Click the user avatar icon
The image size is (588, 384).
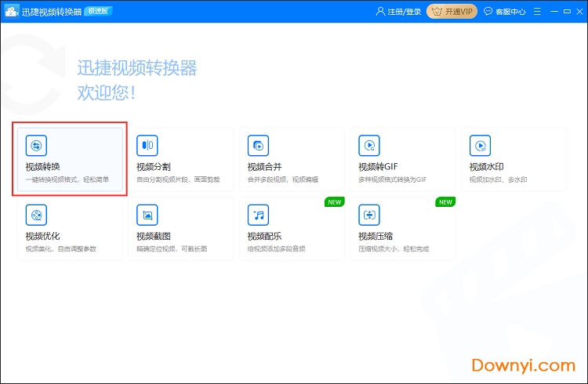coord(380,12)
